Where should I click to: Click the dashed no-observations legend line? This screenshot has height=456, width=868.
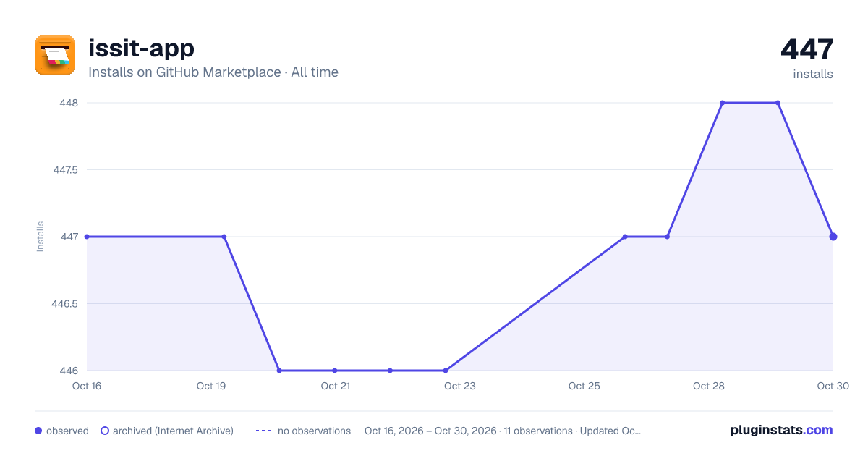coord(263,431)
